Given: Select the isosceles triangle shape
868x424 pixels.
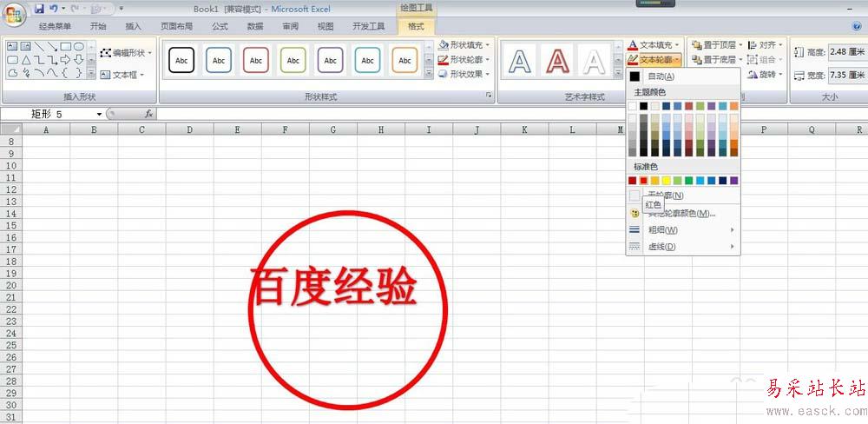Looking at the screenshot, I should point(25,59).
